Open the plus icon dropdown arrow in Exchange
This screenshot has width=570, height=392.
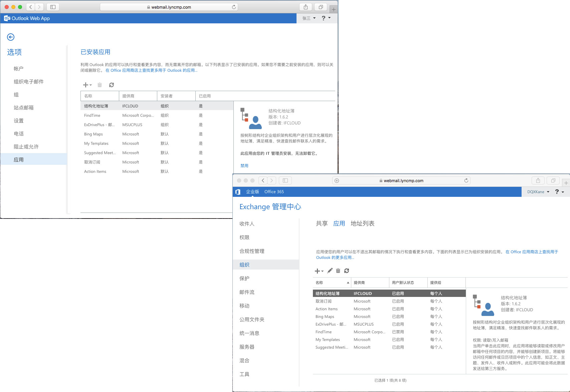point(323,271)
